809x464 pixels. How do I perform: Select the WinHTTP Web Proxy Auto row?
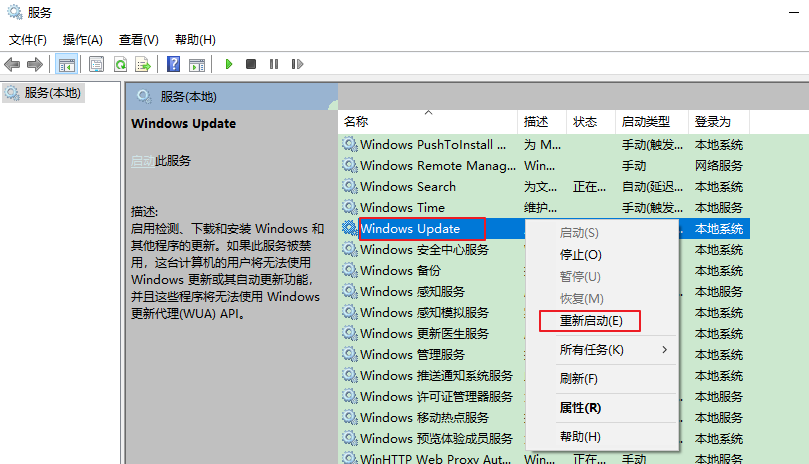435,458
